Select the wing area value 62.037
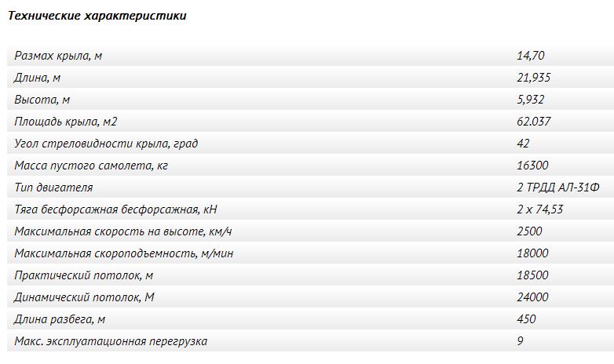This screenshot has height=364, width=614. [533, 122]
